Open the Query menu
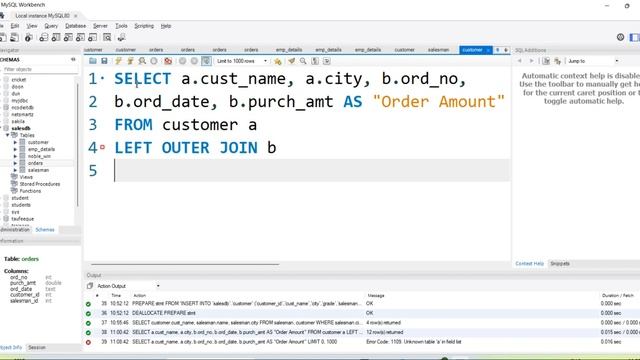 pyautogui.click(x=51, y=26)
